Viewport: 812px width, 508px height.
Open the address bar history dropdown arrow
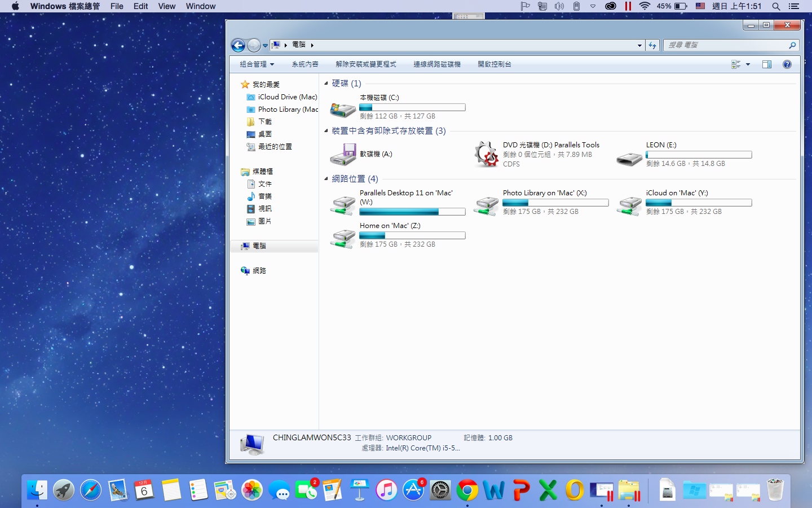639,45
